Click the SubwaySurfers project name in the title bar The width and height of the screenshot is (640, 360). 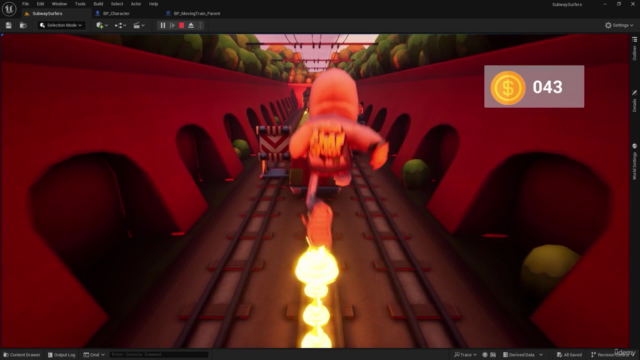point(567,4)
